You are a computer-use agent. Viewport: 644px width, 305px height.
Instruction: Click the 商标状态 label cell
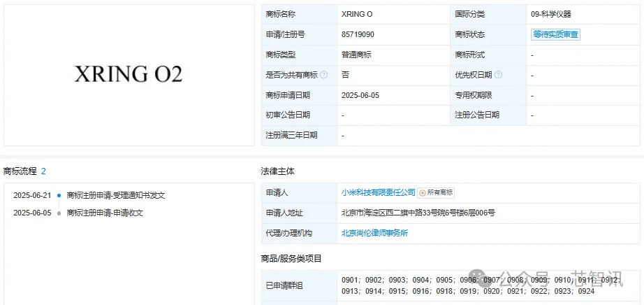click(488, 34)
